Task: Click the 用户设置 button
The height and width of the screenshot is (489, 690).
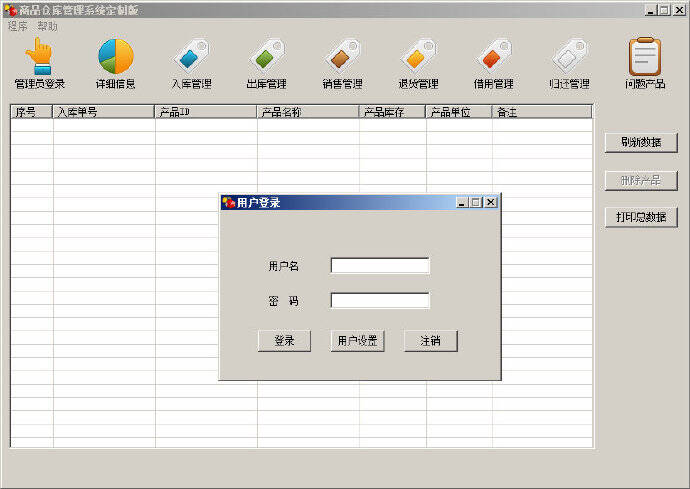Action: pos(357,341)
